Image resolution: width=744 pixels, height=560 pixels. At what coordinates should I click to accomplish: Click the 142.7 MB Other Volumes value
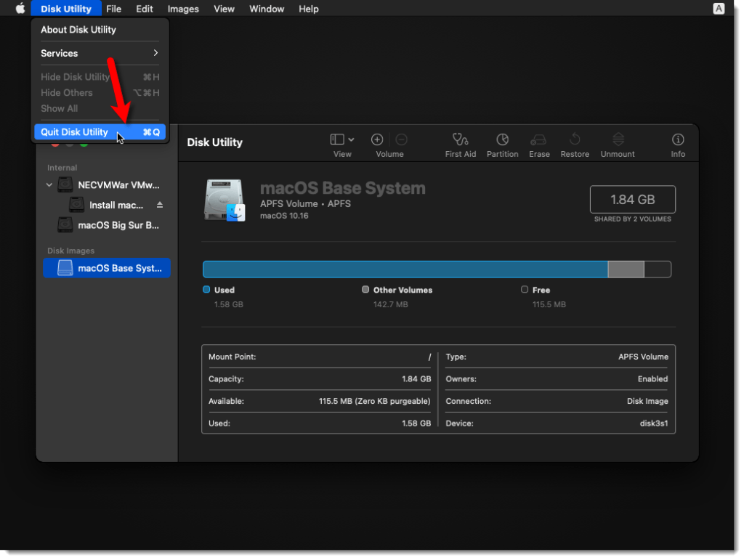[390, 304]
